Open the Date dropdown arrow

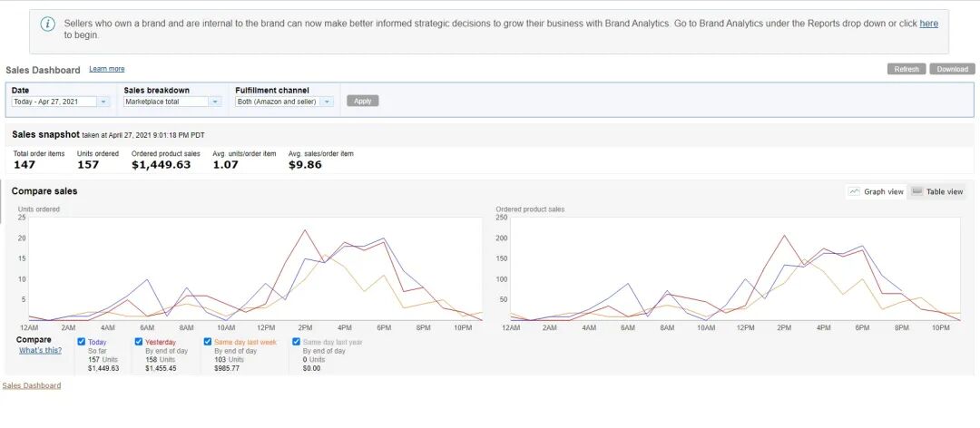click(103, 102)
